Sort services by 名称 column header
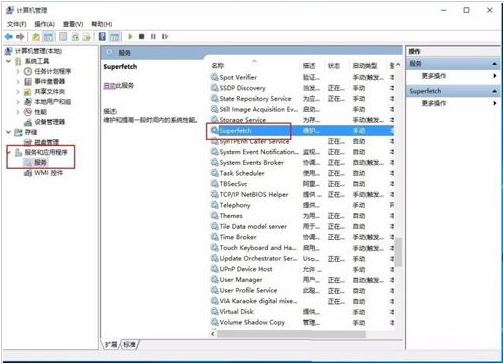 [218, 66]
